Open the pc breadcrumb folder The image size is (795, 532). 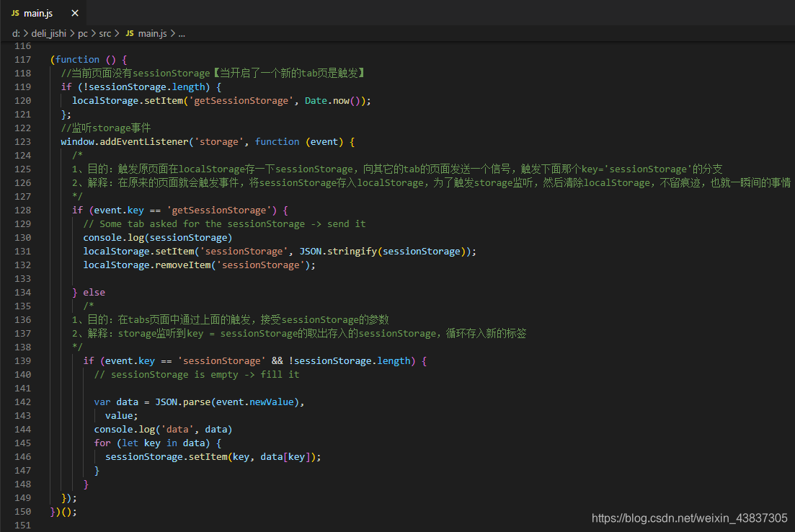click(x=83, y=33)
